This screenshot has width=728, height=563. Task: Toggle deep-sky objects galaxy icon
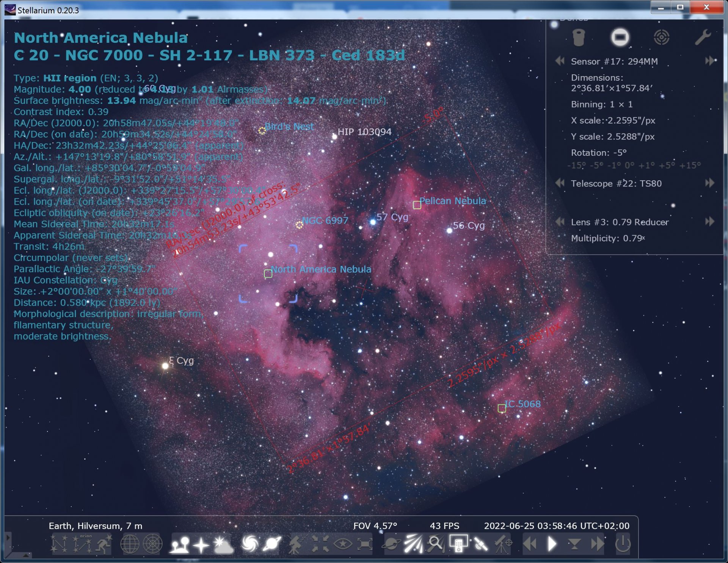point(250,544)
